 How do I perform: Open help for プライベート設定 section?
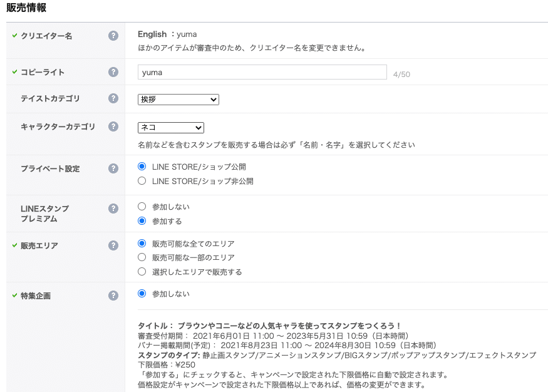point(113,168)
